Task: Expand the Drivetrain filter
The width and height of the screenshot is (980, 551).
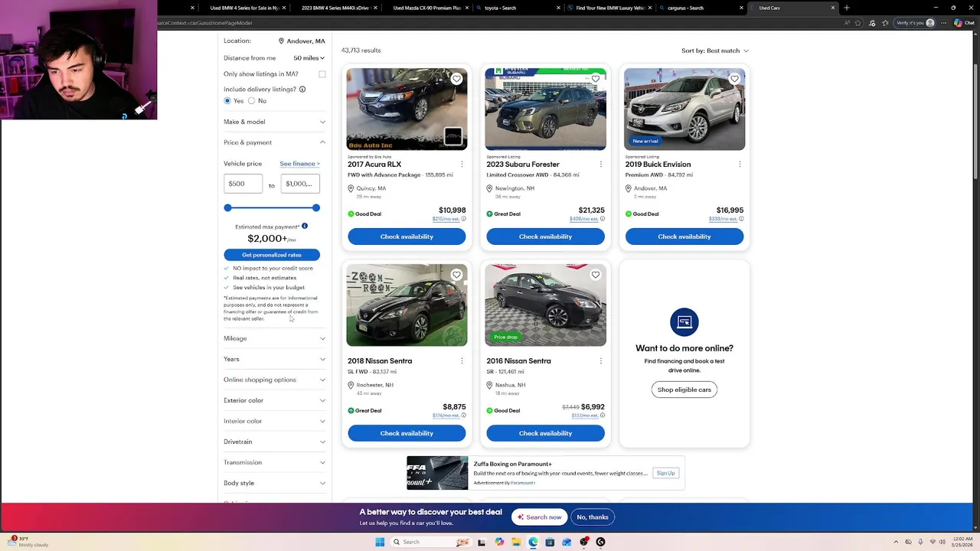Action: (x=274, y=442)
